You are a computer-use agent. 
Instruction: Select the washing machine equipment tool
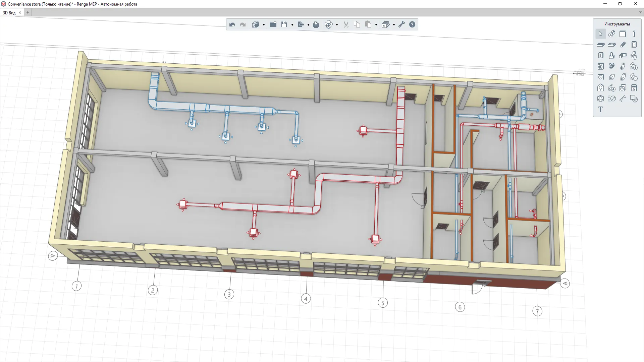pyautogui.click(x=601, y=66)
